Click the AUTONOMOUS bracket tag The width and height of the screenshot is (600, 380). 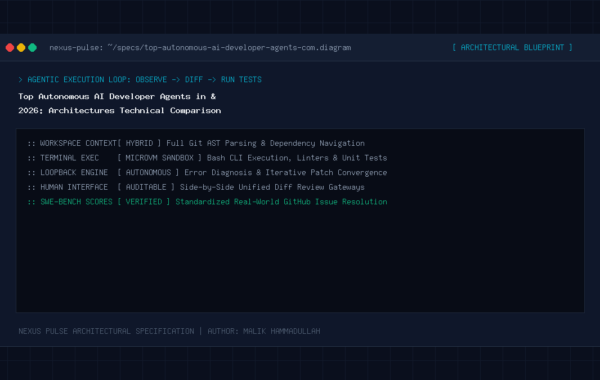click(148, 173)
